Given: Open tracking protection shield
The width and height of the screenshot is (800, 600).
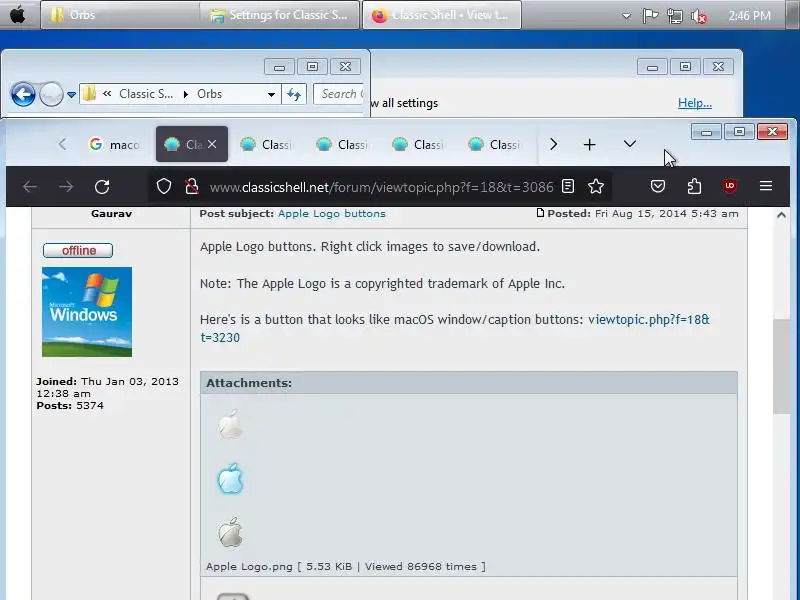Looking at the screenshot, I should pos(164,187).
